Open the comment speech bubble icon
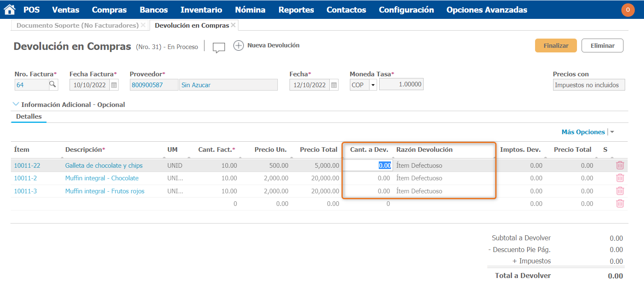Screen dimensions: 644x286 (219, 47)
